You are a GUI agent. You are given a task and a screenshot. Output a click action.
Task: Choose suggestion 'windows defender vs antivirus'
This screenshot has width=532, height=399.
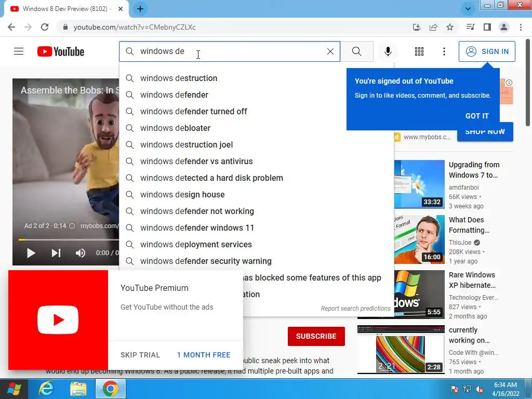[x=257, y=161]
